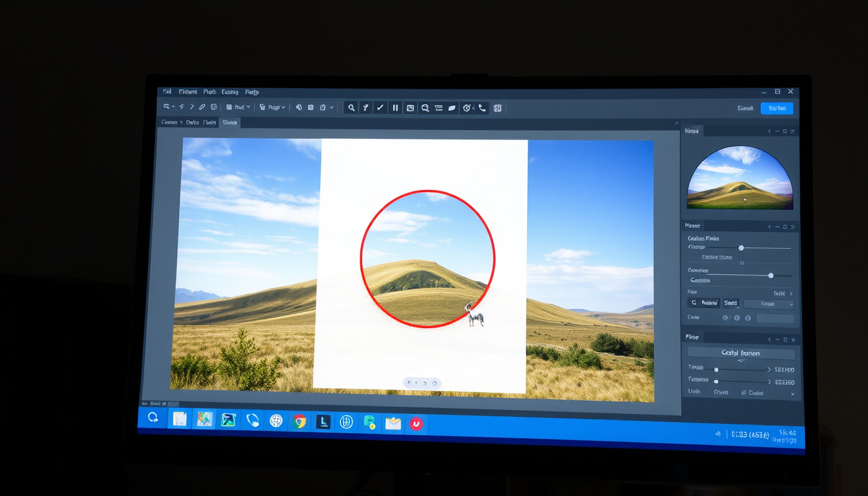Click the wide button in bottom right panel
This screenshot has height=496, width=868.
741,353
